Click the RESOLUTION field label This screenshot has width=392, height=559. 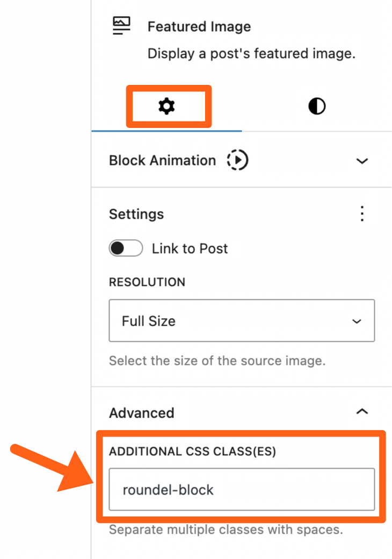click(147, 282)
